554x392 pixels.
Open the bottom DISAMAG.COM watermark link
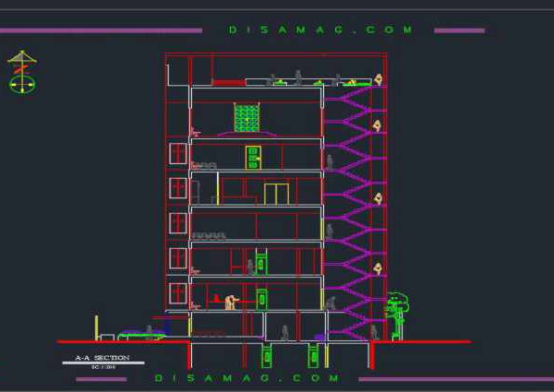246,378
